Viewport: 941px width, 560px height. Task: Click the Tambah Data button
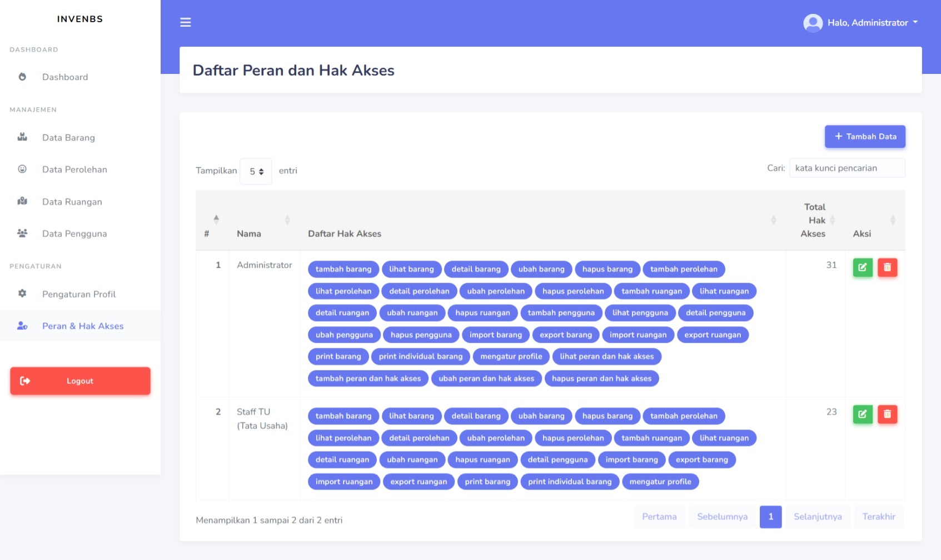click(x=865, y=137)
